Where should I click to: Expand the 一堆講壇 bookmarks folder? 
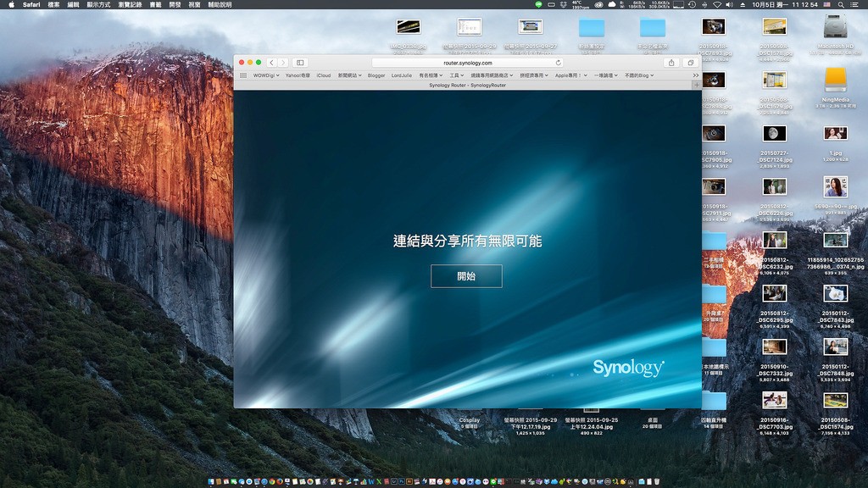click(606, 75)
